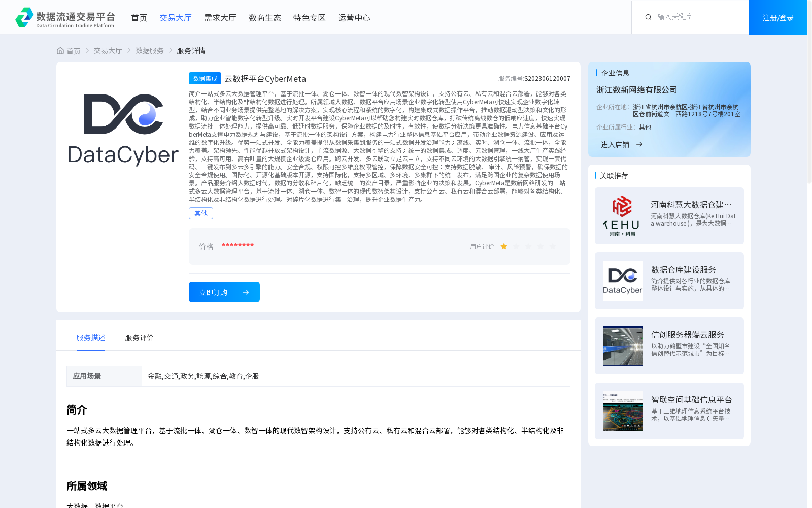Click the company name 浙江数新网络有限公司

click(637, 90)
